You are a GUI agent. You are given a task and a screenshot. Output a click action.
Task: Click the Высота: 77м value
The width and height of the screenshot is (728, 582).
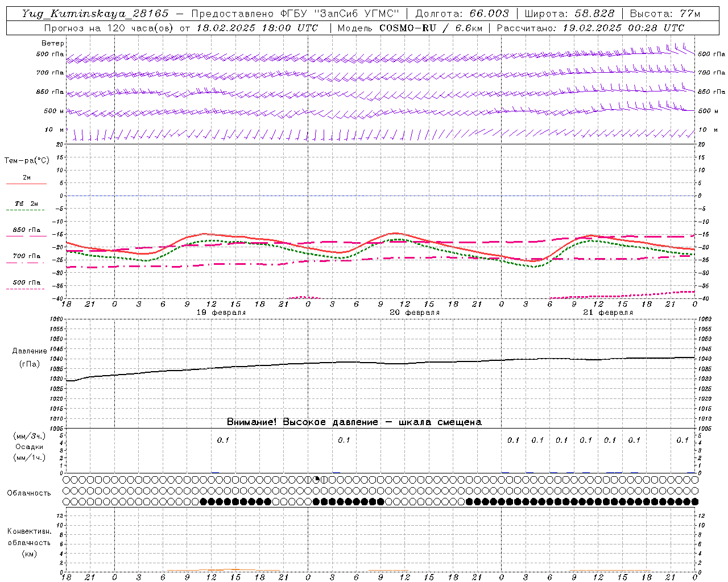point(665,14)
